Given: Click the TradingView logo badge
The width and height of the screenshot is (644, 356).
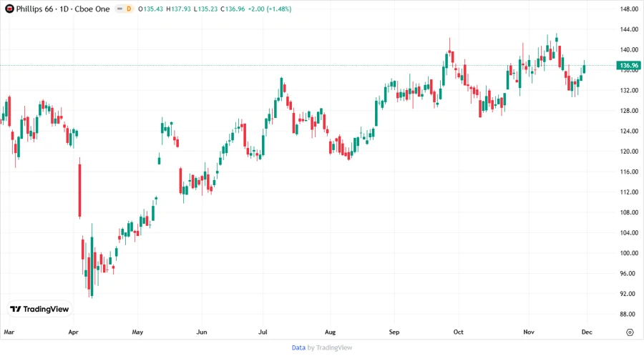Looking at the screenshot, I should 39,310.
